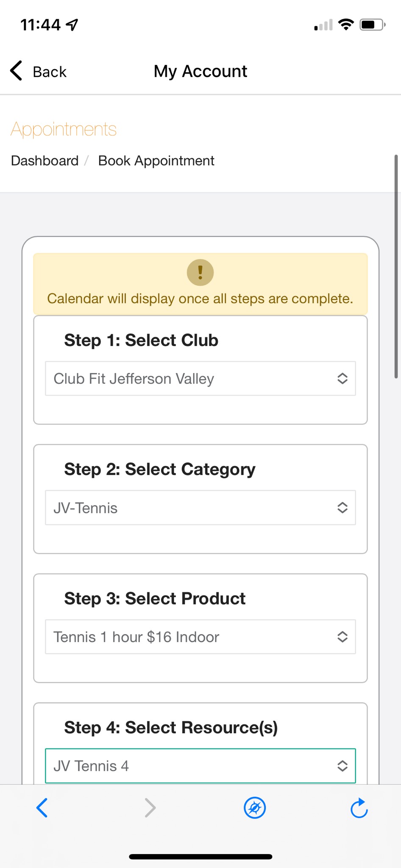Tap the Dashboard breadcrumb link

(x=45, y=161)
